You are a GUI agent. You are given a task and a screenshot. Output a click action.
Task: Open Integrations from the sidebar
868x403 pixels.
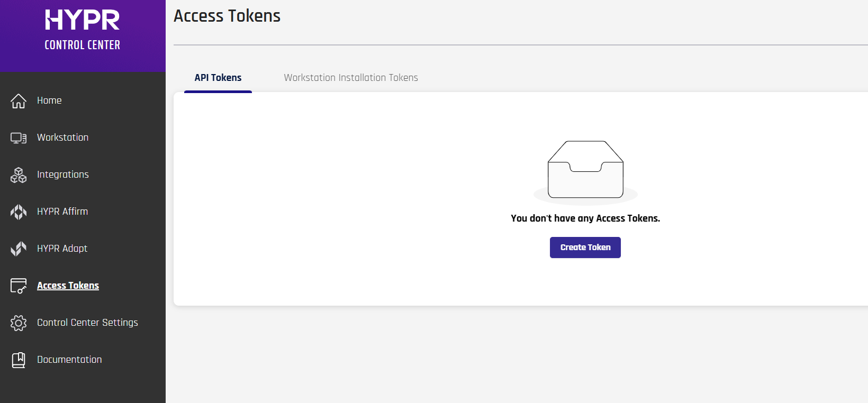(x=63, y=175)
